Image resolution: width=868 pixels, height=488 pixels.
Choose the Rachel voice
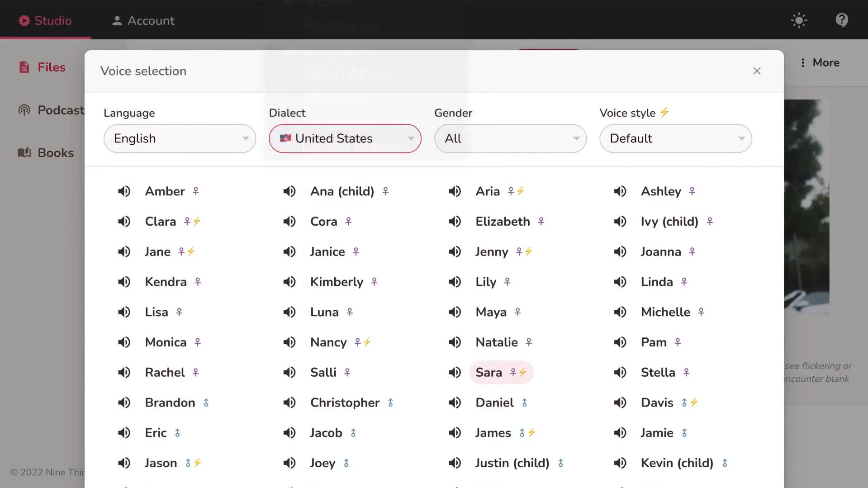[165, 373]
